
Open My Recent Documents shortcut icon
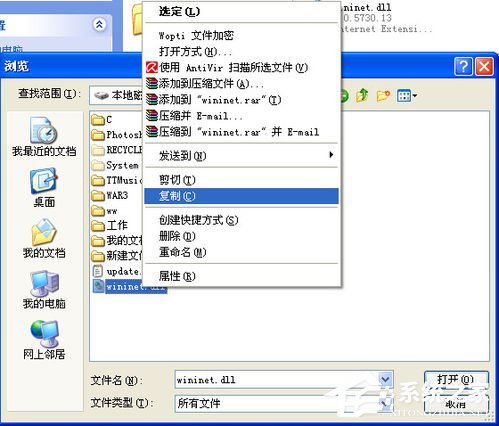click(x=44, y=137)
